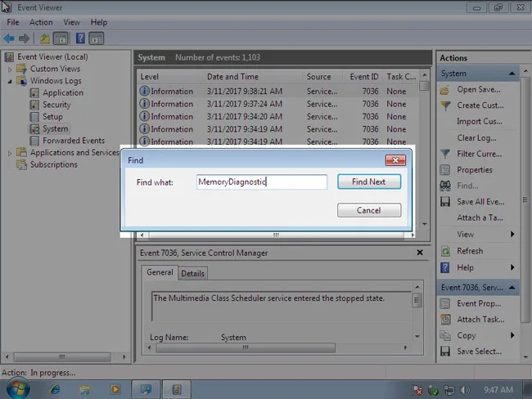
Task: Select the Security log in tree
Action: coord(56,105)
